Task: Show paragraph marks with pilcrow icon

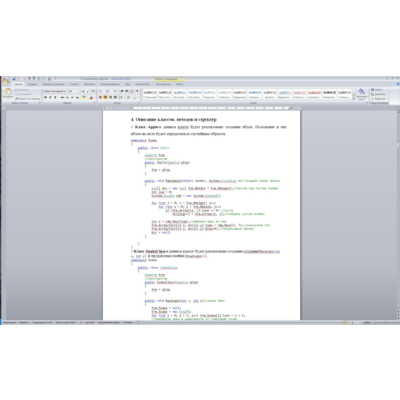Action: 137,91
